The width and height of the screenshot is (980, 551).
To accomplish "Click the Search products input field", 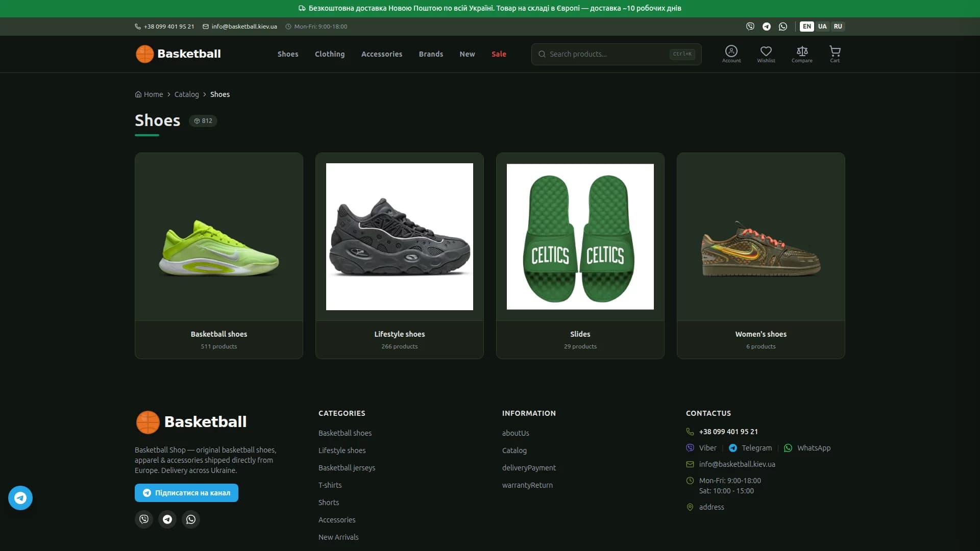I will pyautogui.click(x=616, y=54).
